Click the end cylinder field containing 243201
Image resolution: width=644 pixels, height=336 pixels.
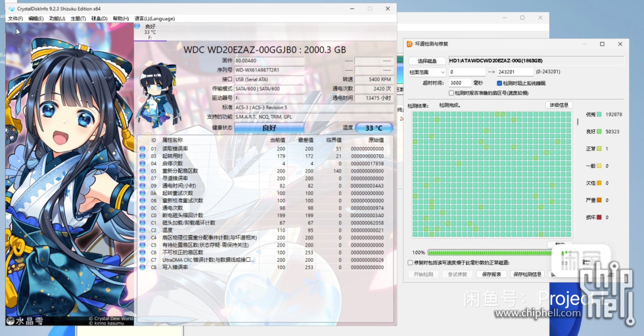click(x=515, y=72)
